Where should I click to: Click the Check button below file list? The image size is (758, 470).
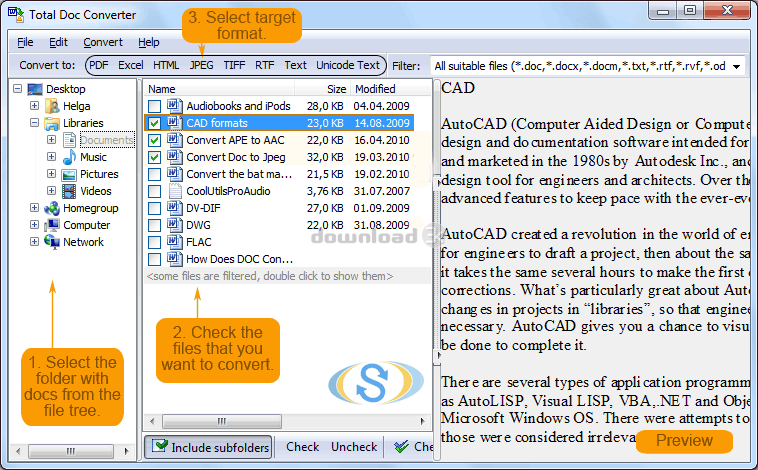point(303,447)
